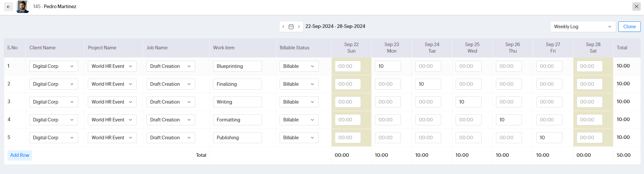Click the Clone button
The height and width of the screenshot is (174, 644).
tap(629, 27)
